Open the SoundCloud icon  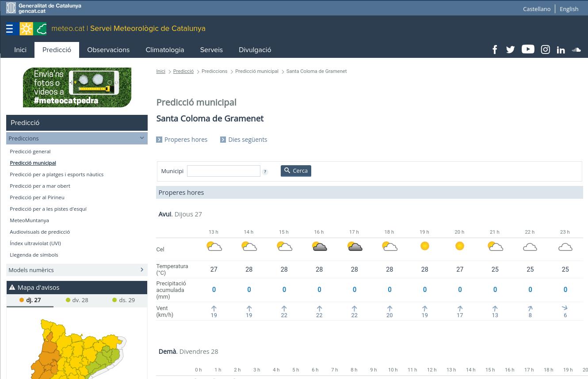[576, 50]
